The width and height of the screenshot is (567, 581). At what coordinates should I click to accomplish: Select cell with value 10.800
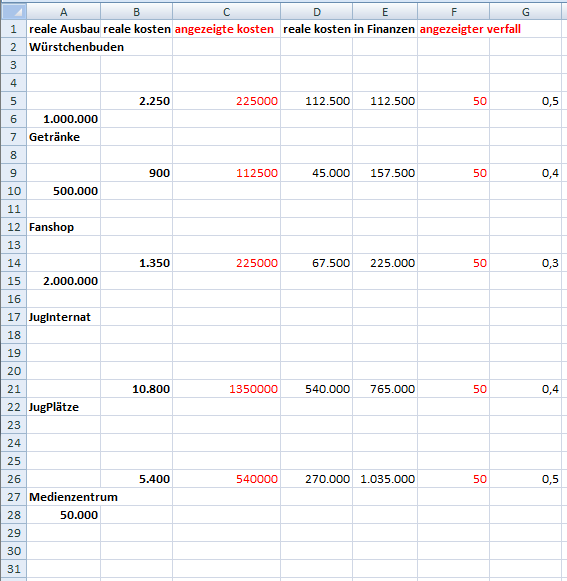coord(136,389)
